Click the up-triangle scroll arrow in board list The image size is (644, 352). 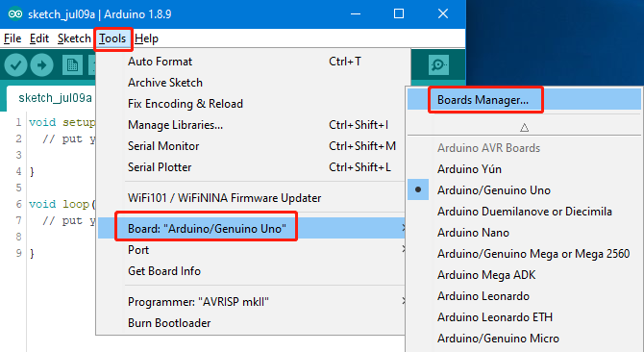pyautogui.click(x=524, y=128)
